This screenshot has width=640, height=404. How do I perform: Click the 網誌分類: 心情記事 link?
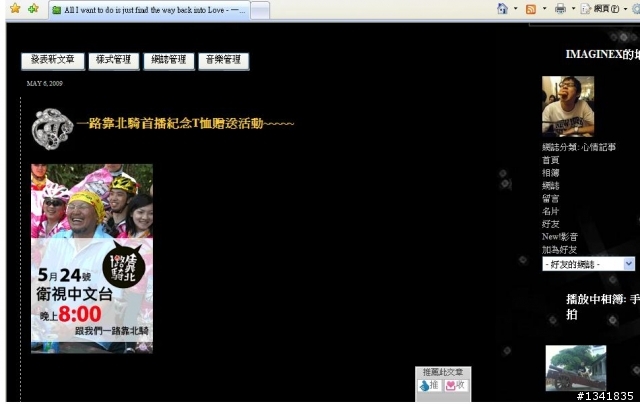(579, 147)
